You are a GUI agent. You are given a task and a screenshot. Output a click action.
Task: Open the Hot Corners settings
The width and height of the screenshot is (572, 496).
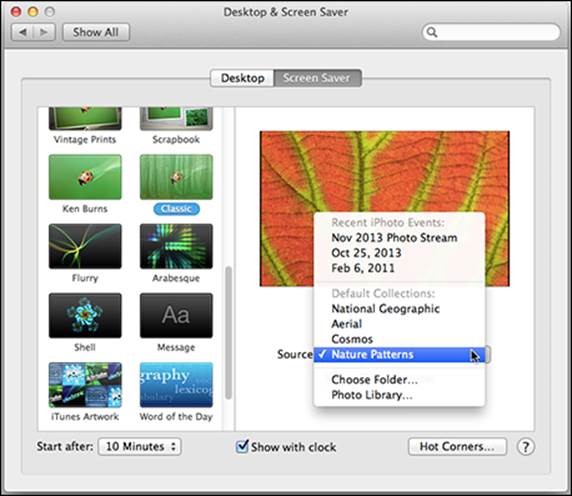457,446
